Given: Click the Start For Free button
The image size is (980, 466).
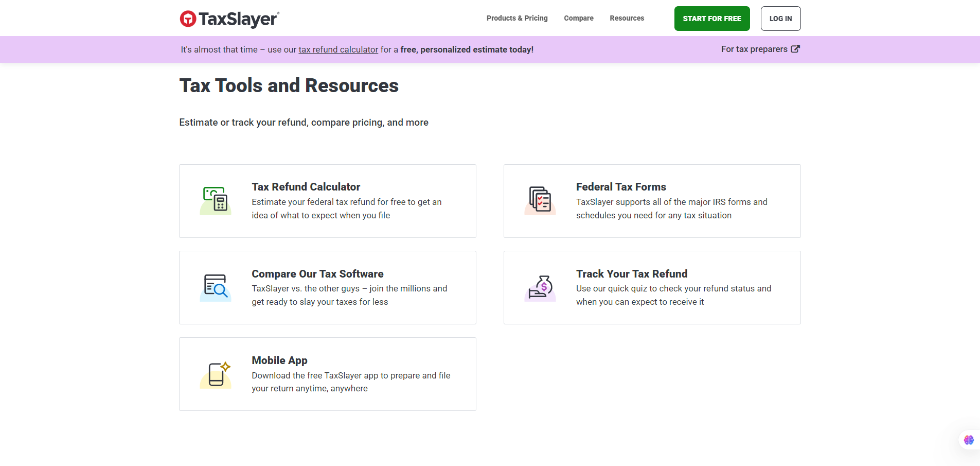Looking at the screenshot, I should 712,19.
